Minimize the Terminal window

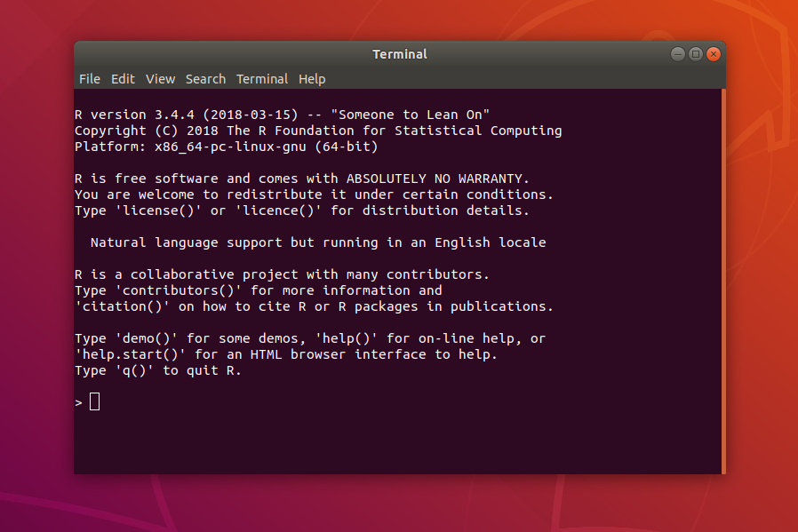[x=677, y=54]
